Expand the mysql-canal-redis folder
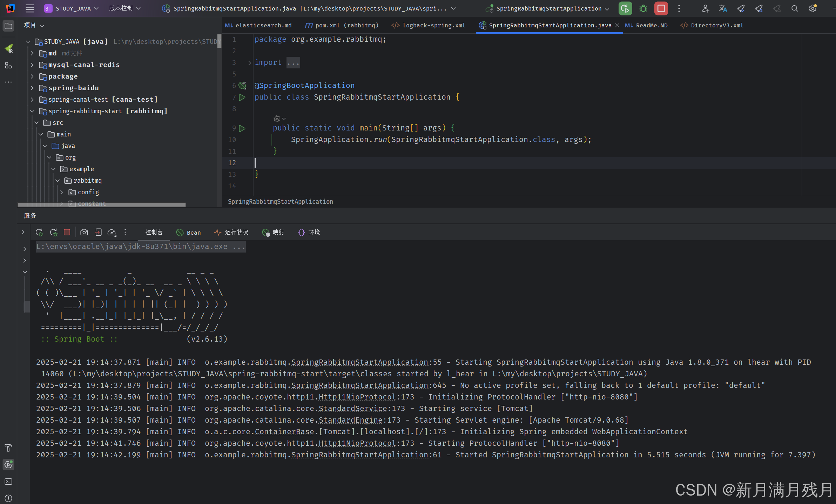836x504 pixels. (32, 65)
